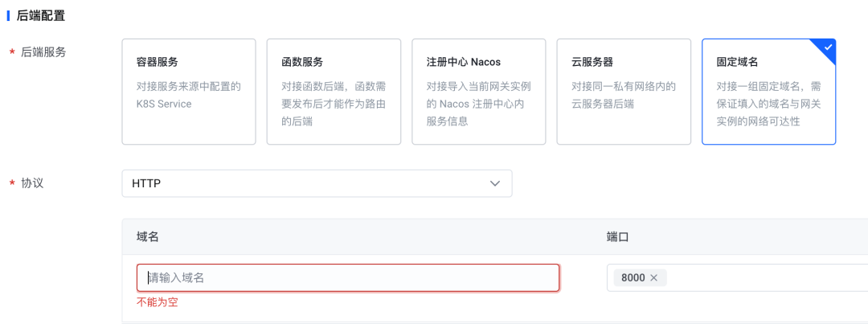Choose the 函数服务 backend option
This screenshot has height=324, width=868.
coord(334,91)
